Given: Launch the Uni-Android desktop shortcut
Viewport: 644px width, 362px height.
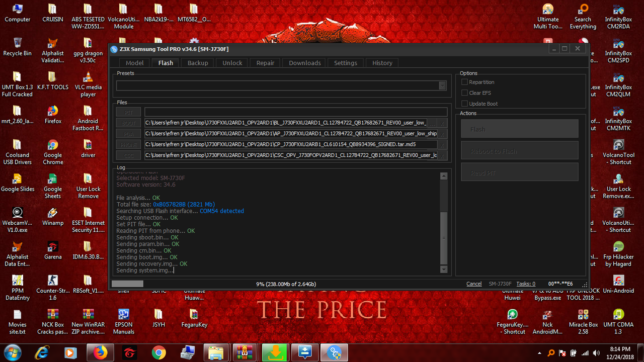Looking at the screenshot, I should coord(618,285).
